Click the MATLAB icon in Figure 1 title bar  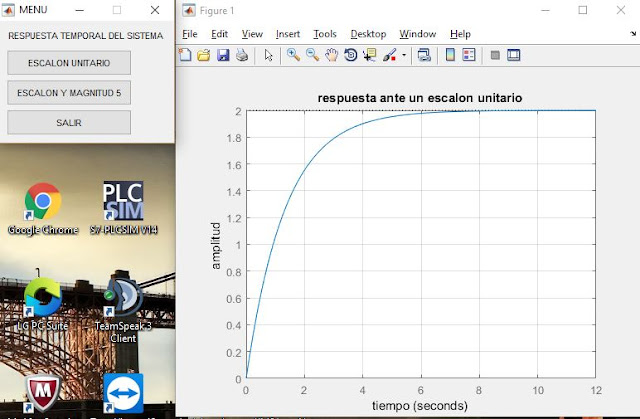point(189,10)
